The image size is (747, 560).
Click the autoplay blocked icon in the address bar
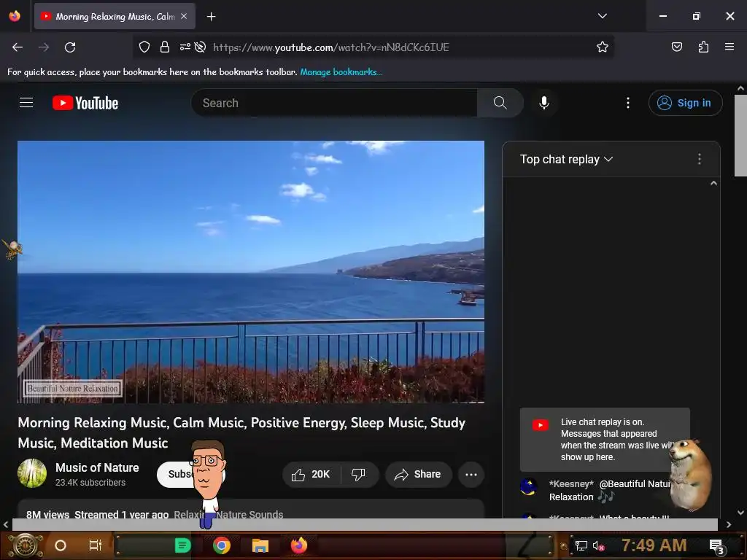[201, 47]
